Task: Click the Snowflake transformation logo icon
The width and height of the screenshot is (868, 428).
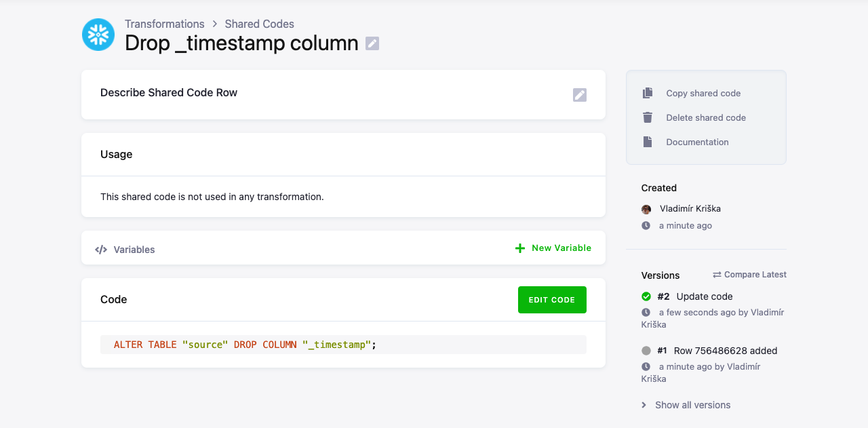Action: click(x=98, y=35)
